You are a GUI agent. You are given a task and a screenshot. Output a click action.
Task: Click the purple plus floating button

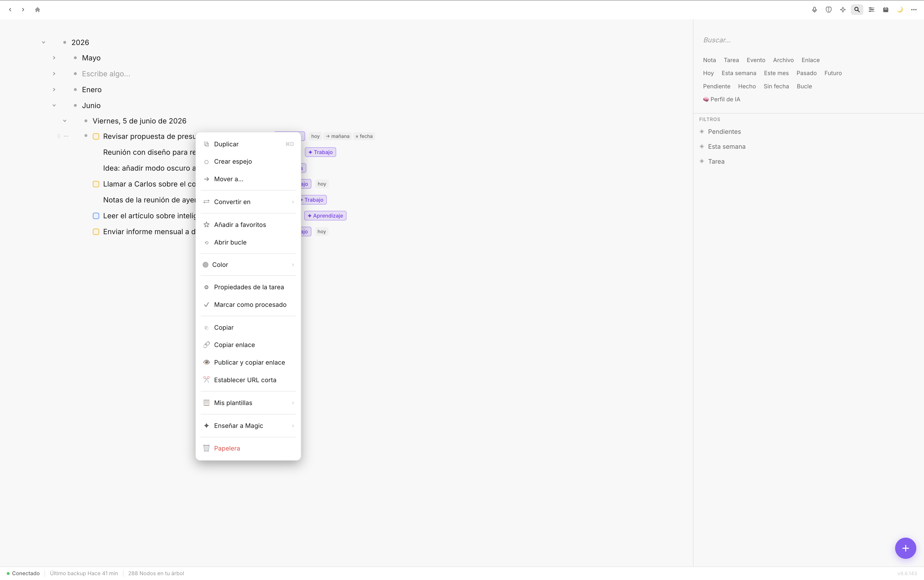click(905, 548)
